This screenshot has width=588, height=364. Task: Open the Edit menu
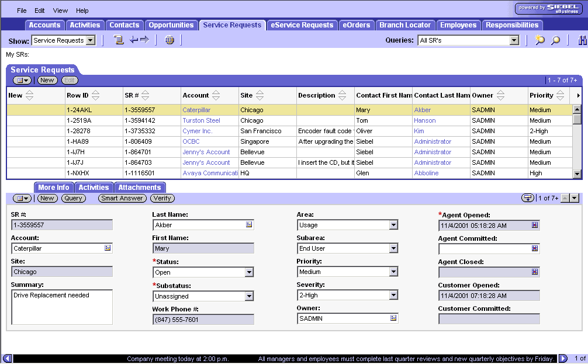pos(39,11)
